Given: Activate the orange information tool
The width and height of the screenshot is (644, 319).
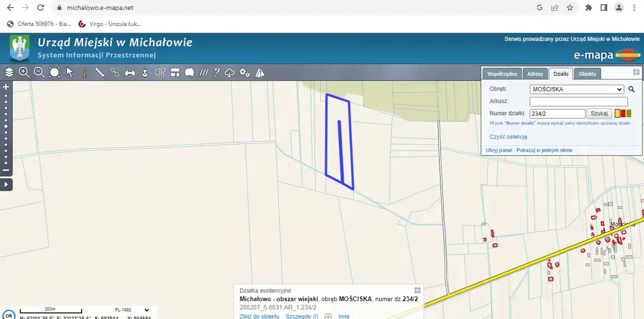Looking at the screenshot, I should [x=85, y=72].
